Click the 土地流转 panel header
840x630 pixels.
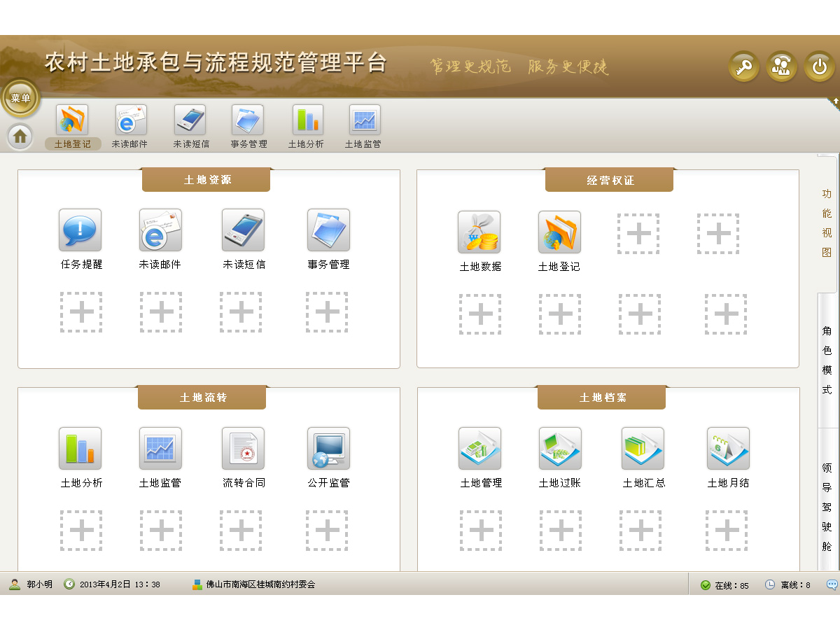pos(202,398)
